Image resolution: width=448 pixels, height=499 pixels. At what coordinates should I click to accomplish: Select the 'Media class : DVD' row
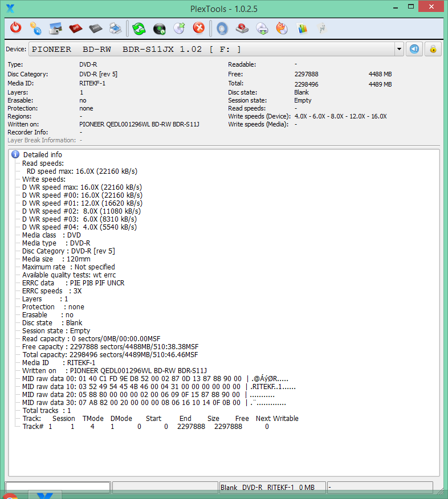[51, 235]
